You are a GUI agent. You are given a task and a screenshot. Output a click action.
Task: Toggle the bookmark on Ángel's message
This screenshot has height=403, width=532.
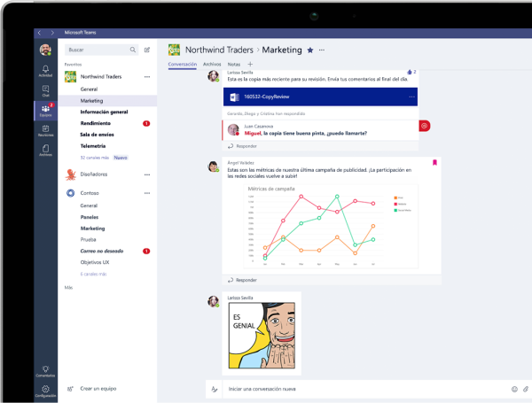434,163
